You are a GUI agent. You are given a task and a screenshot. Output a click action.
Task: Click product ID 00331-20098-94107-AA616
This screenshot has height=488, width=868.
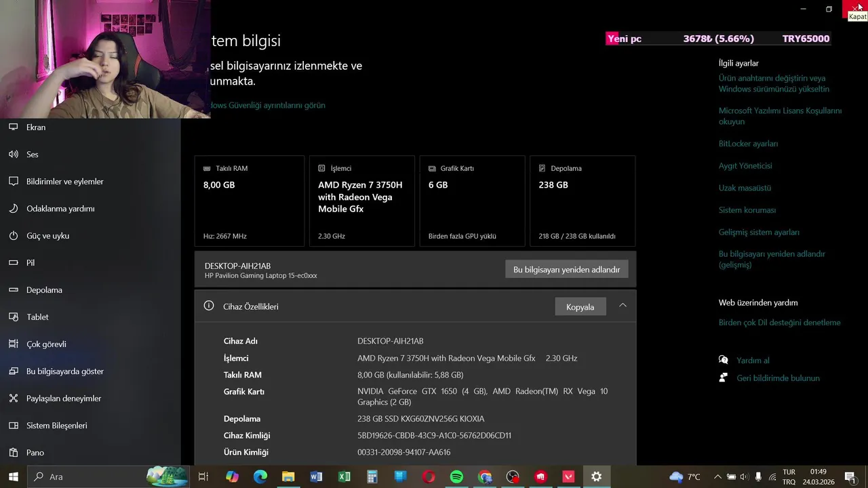pyautogui.click(x=403, y=452)
